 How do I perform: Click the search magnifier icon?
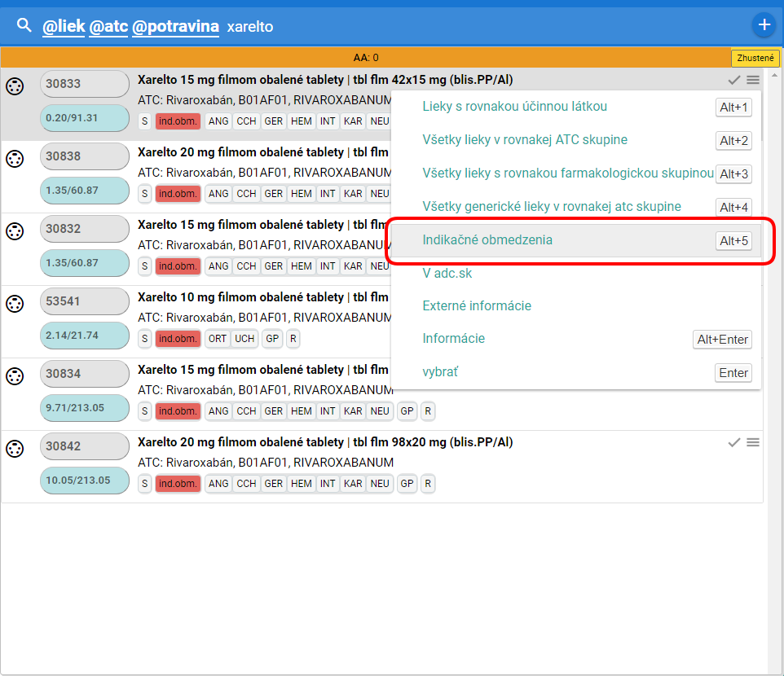[24, 25]
